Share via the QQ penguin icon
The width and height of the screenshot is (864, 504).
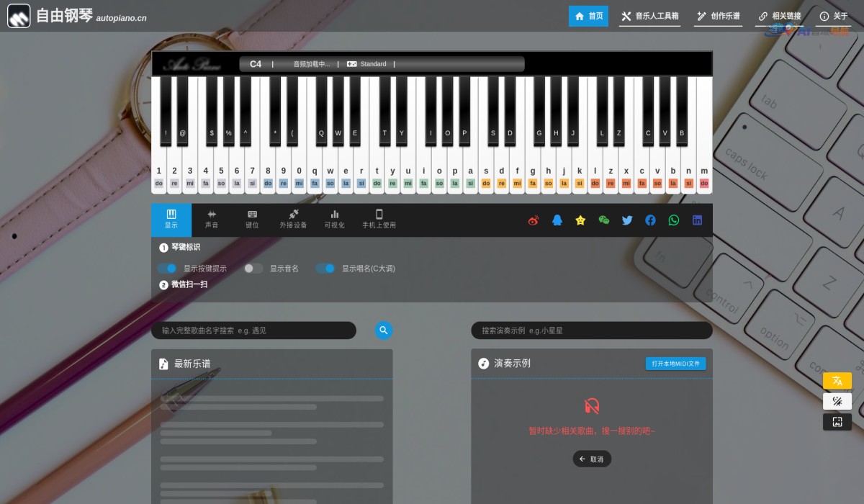(557, 220)
